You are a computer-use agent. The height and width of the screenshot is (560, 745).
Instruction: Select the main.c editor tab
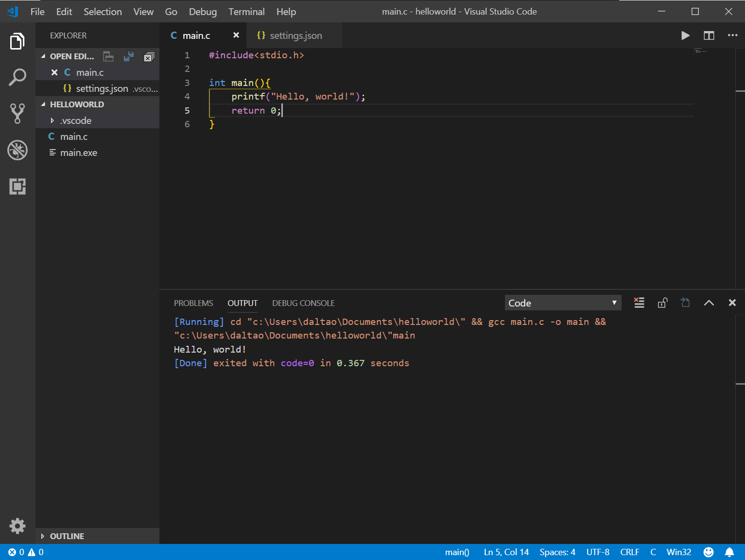coord(203,35)
